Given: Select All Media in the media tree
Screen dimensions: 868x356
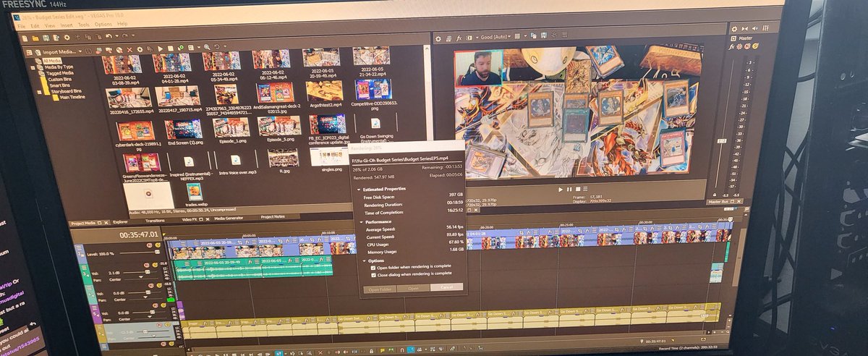Looking at the screenshot, I should (x=53, y=61).
